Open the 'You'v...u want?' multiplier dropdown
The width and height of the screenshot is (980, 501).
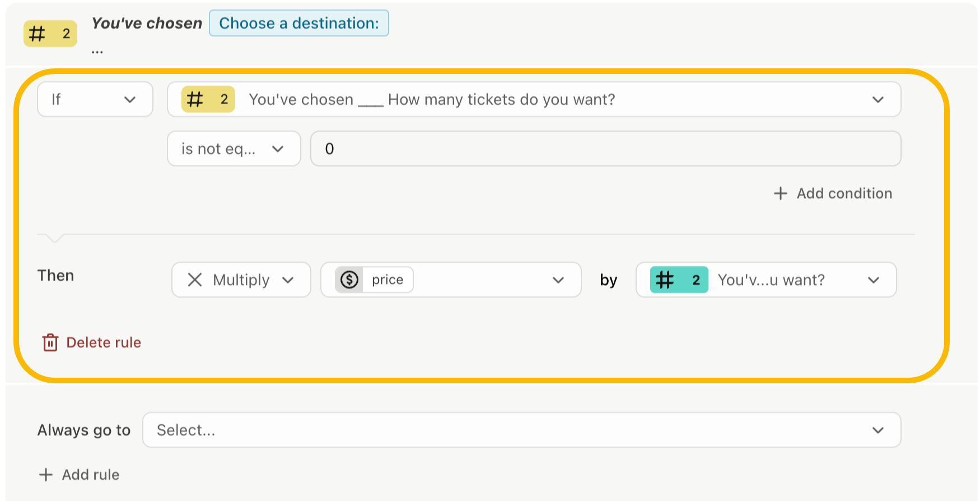(x=766, y=280)
